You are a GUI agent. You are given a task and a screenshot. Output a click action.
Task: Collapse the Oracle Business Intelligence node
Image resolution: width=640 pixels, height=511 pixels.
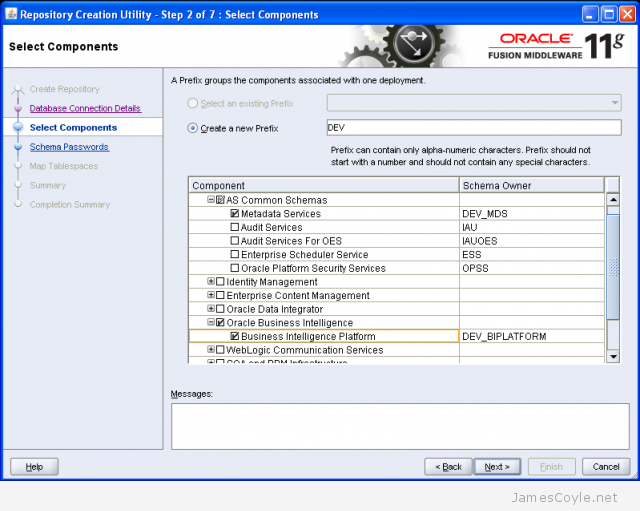[211, 322]
